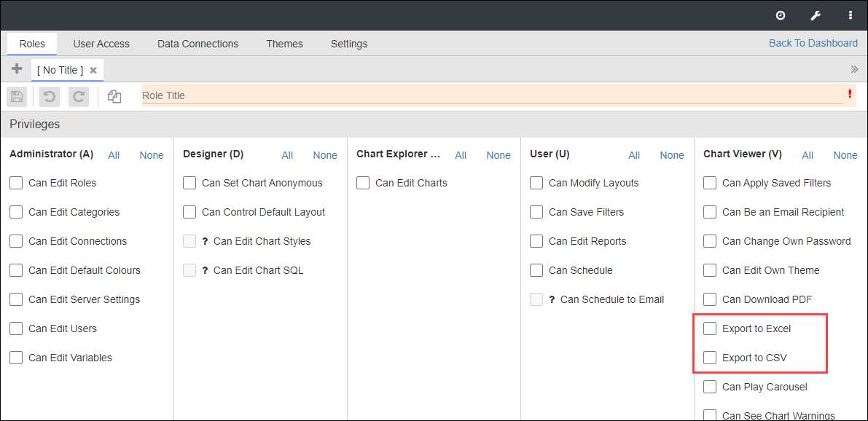Switch to the Themes tab
Screen dimensions: 868x421
coord(284,44)
